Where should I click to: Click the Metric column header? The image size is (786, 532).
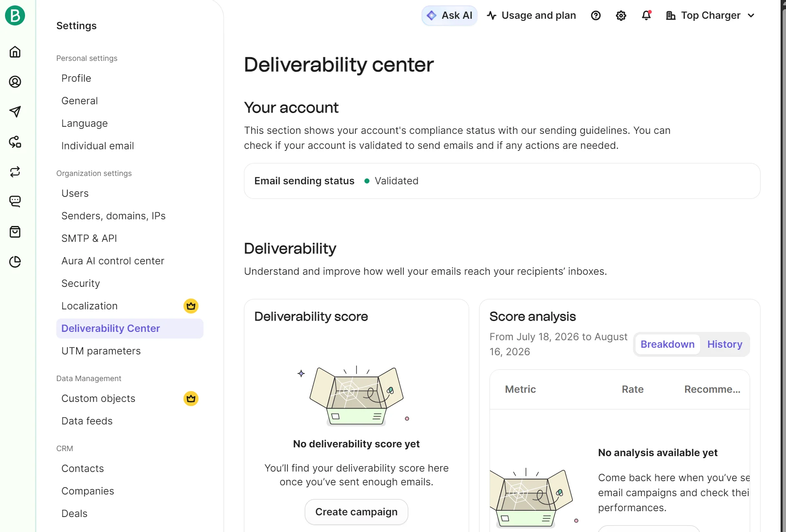tap(520, 389)
